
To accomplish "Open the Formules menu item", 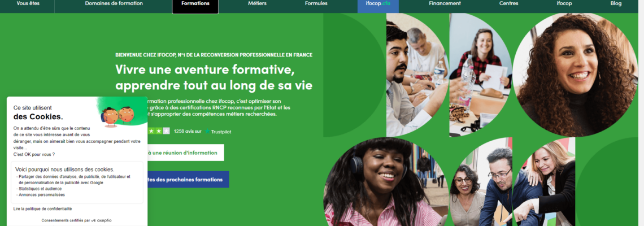I will pos(316,3).
